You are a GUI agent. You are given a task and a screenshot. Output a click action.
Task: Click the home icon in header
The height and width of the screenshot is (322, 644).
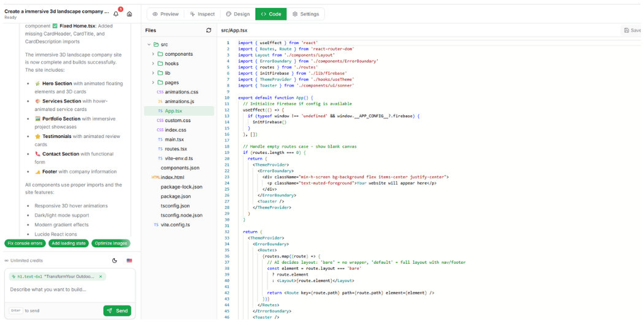[x=129, y=13]
